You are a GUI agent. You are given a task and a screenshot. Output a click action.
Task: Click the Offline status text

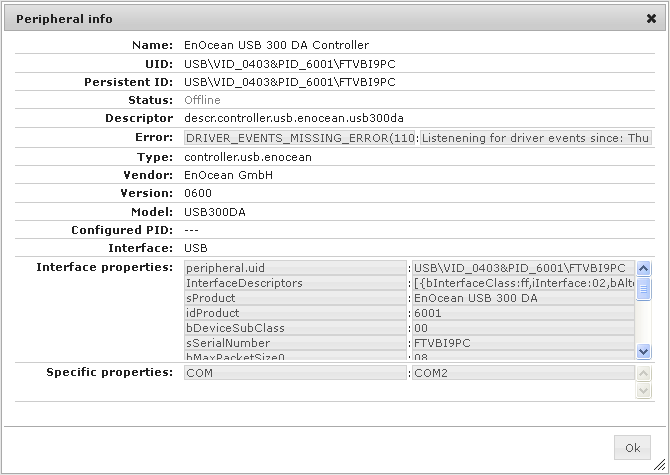pyautogui.click(x=202, y=100)
